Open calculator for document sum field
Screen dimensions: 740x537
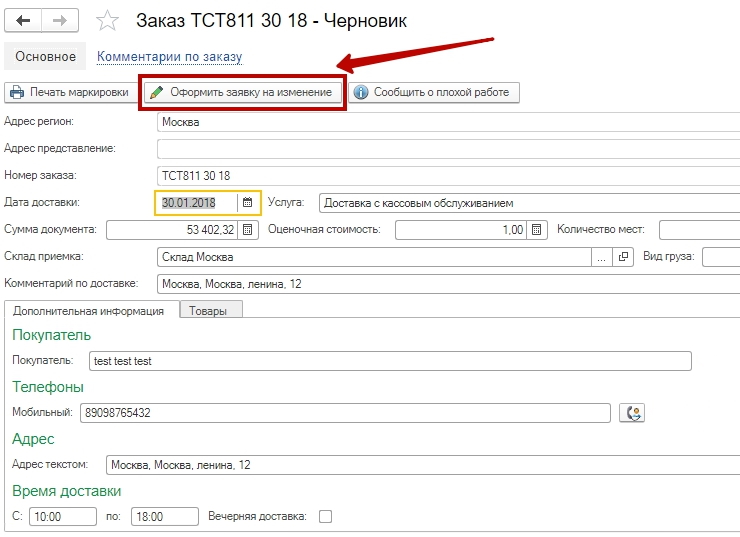pos(248,230)
